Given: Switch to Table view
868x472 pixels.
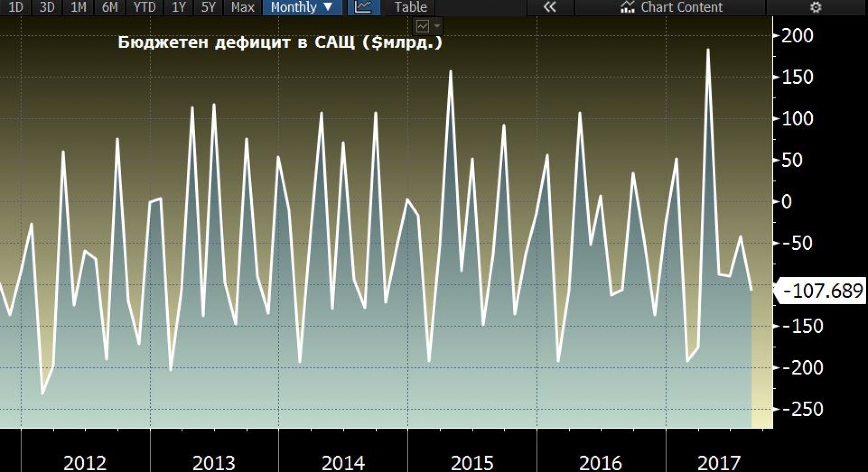Looking at the screenshot, I should coord(410,7).
